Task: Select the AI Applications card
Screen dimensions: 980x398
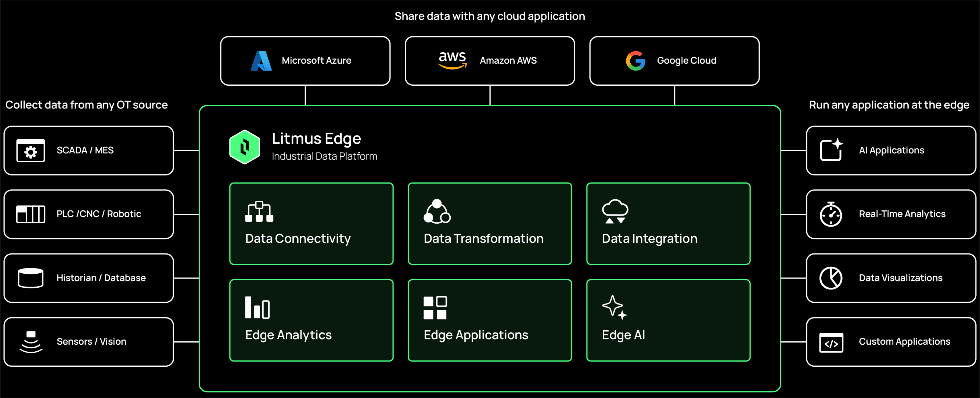Action: point(890,150)
